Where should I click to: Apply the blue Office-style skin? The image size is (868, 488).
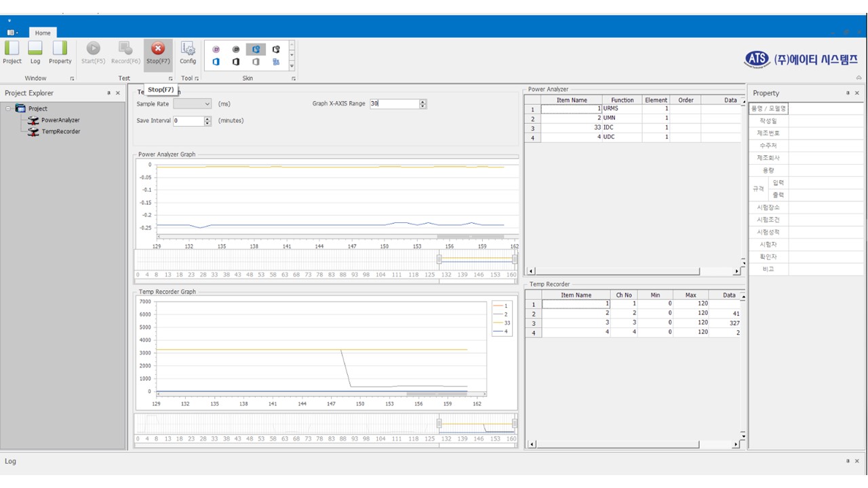pos(216,62)
